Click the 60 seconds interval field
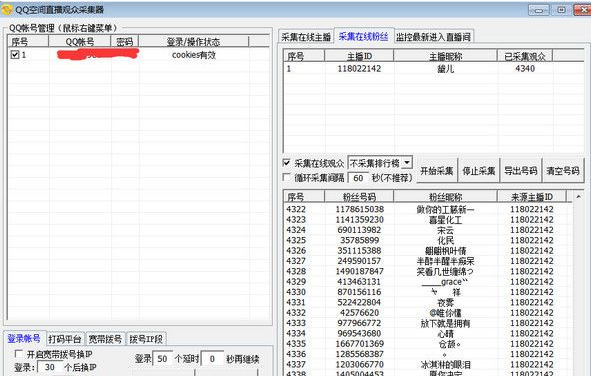 coord(358,178)
